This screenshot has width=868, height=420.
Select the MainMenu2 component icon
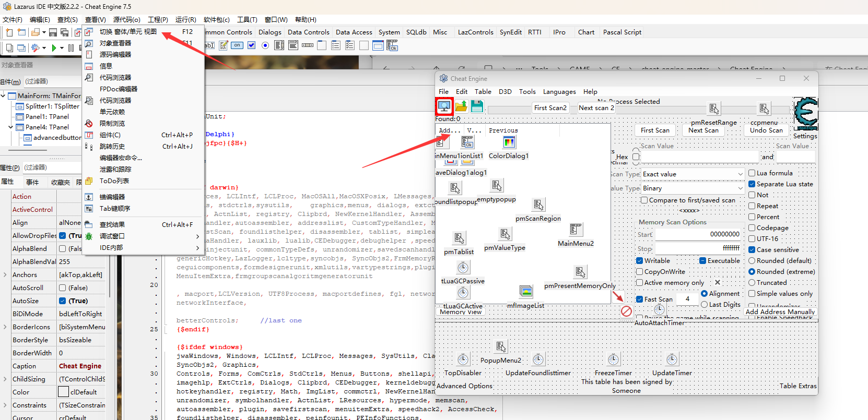click(x=576, y=230)
